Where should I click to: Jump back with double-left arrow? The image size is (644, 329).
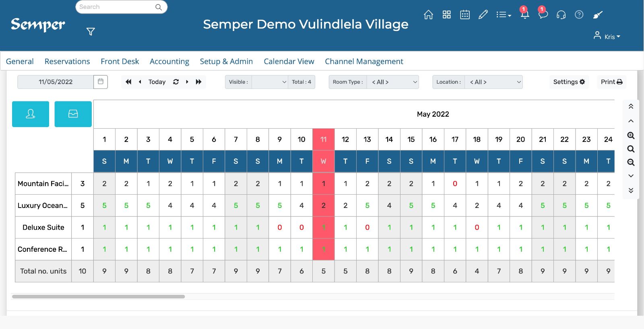(x=128, y=82)
